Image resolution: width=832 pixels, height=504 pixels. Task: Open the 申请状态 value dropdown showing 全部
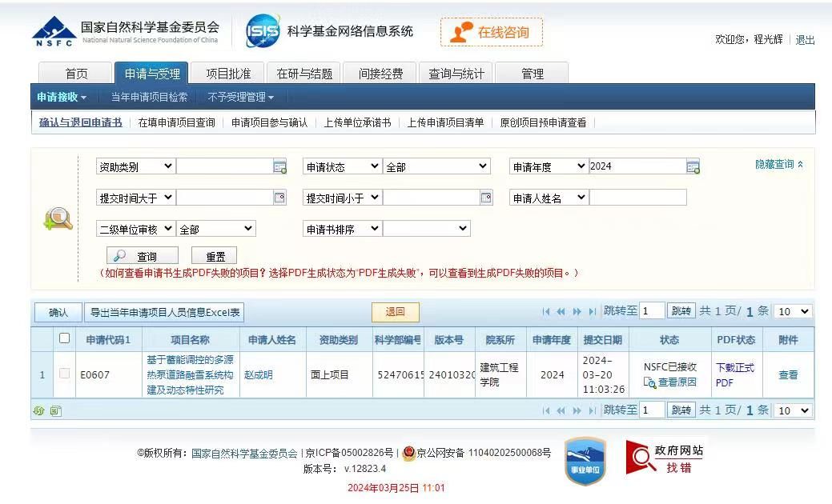(x=436, y=166)
